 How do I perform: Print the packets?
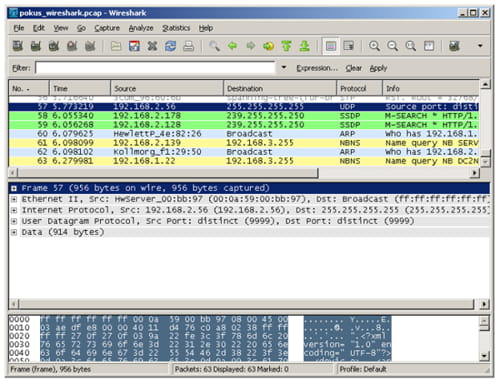tap(188, 46)
